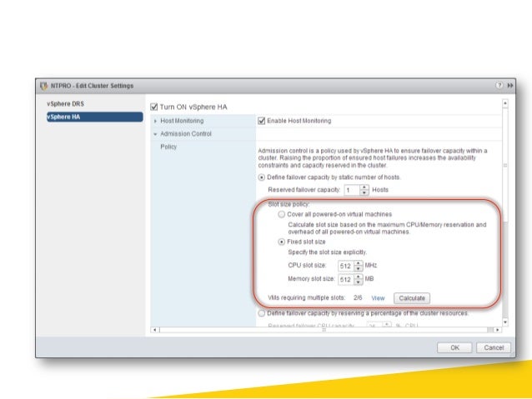532x399 pixels.
Task: Select vSphere HA in the left pane
Action: [95, 117]
